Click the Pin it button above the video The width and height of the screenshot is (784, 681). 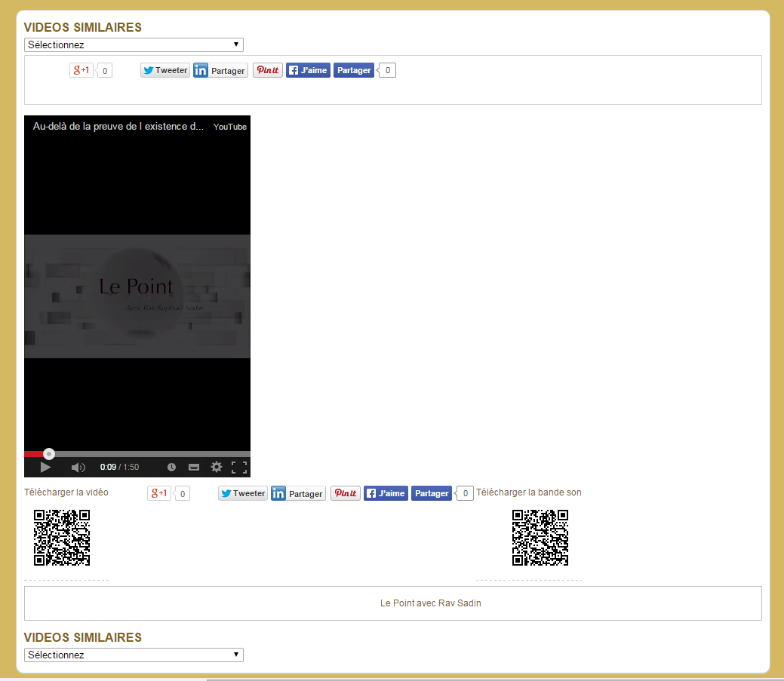pos(268,70)
